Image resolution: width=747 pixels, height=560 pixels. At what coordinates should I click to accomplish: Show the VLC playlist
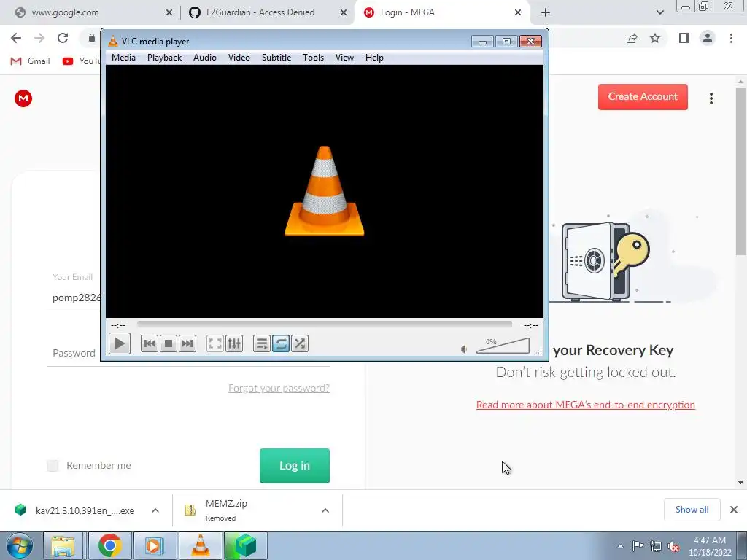click(x=262, y=343)
